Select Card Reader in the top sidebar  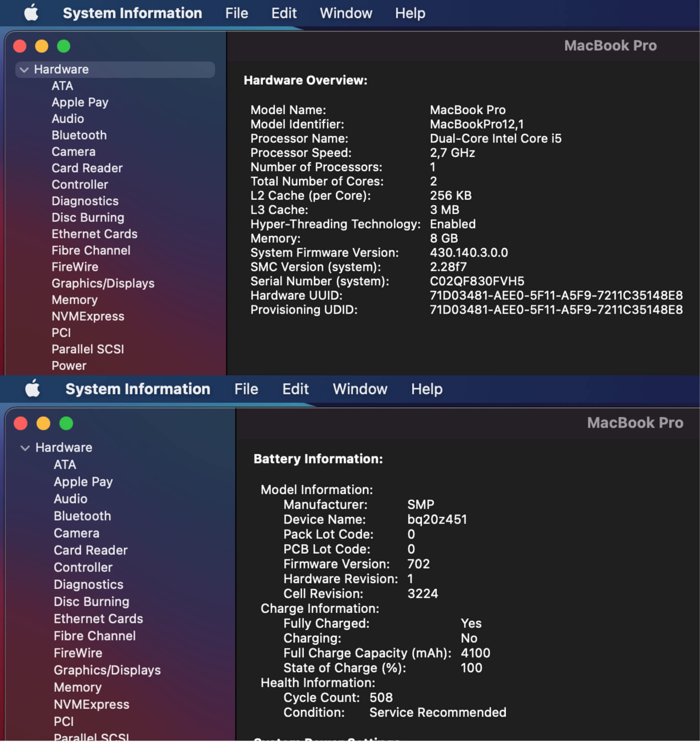[87, 168]
